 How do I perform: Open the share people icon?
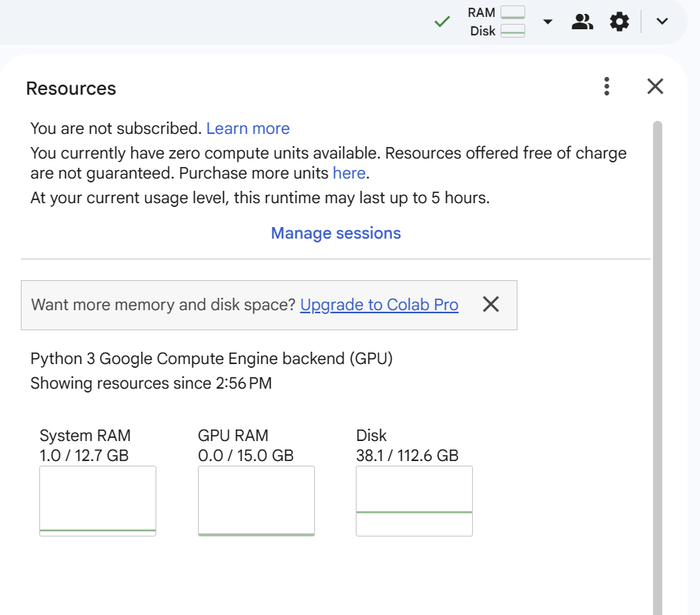click(582, 22)
